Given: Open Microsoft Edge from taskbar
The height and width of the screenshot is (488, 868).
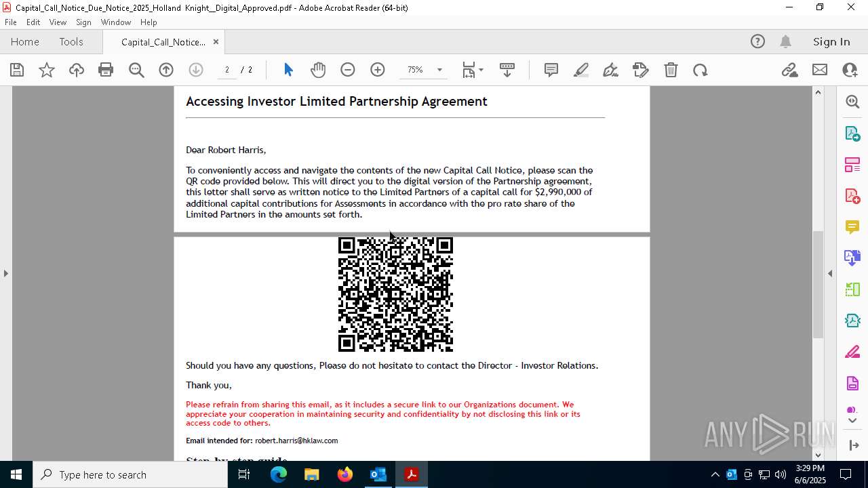Looking at the screenshot, I should [279, 474].
